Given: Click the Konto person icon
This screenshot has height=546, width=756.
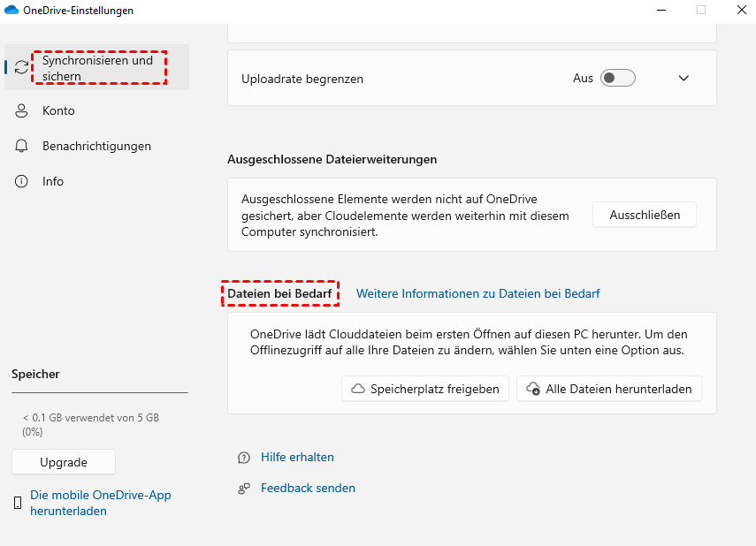Looking at the screenshot, I should click(22, 111).
